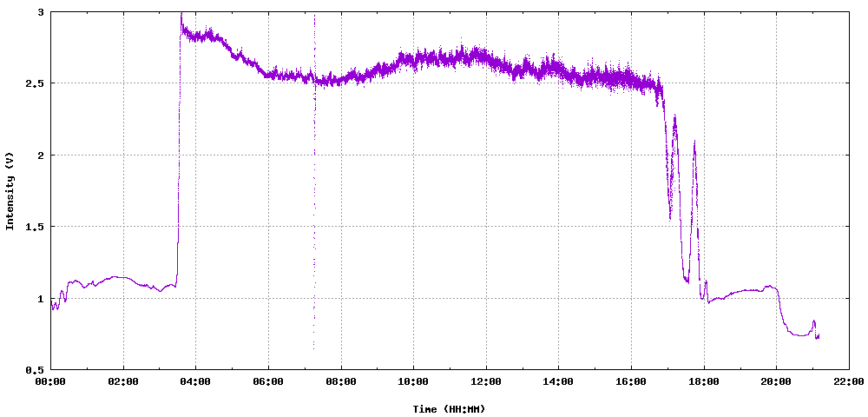Image resolution: width=868 pixels, height=417 pixels.
Task: Click the 1 intensity axis value
Action: tap(42, 299)
